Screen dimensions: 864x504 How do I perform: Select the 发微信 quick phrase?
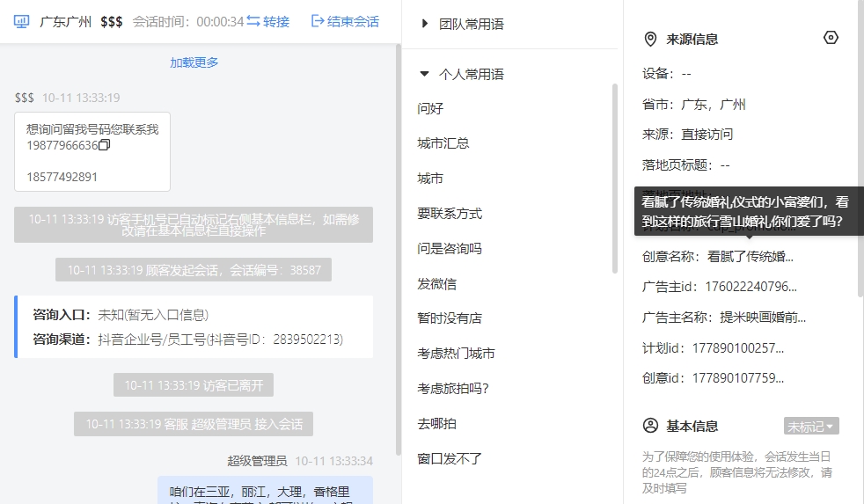(x=437, y=284)
